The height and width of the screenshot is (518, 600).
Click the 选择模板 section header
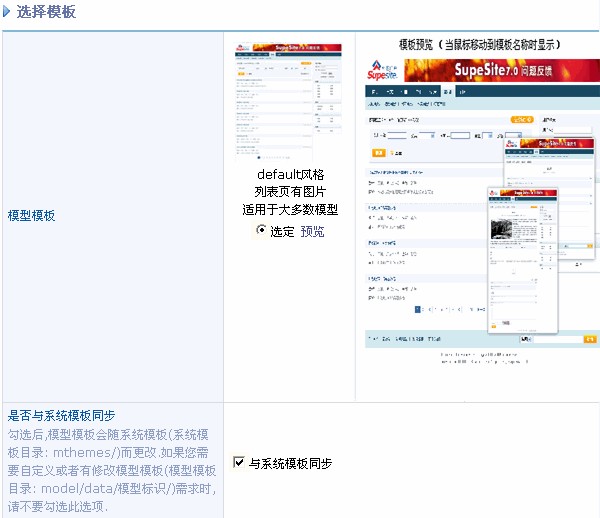click(x=46, y=12)
